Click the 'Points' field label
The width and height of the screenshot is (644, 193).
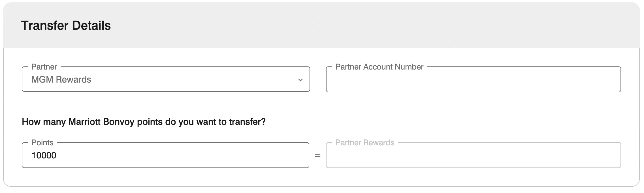42,143
